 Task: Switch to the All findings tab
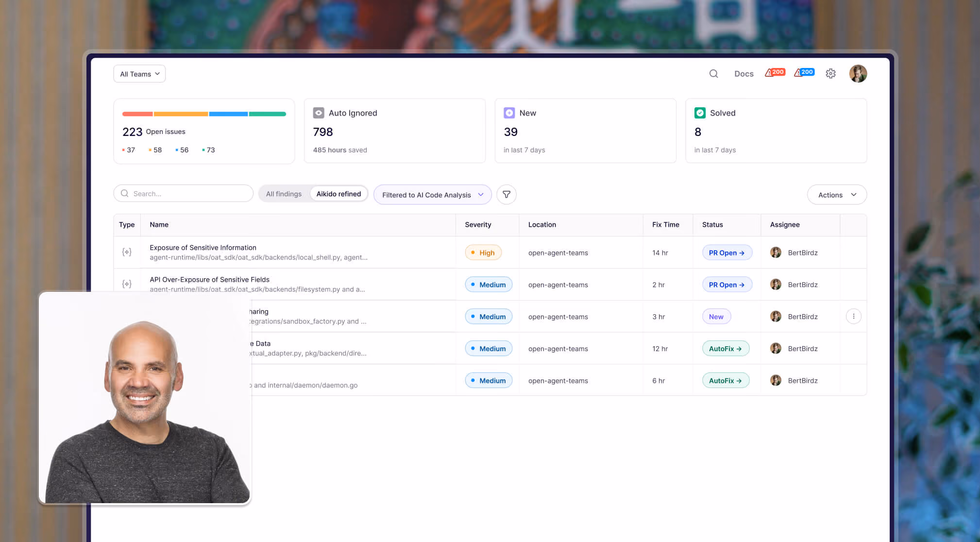[284, 194]
